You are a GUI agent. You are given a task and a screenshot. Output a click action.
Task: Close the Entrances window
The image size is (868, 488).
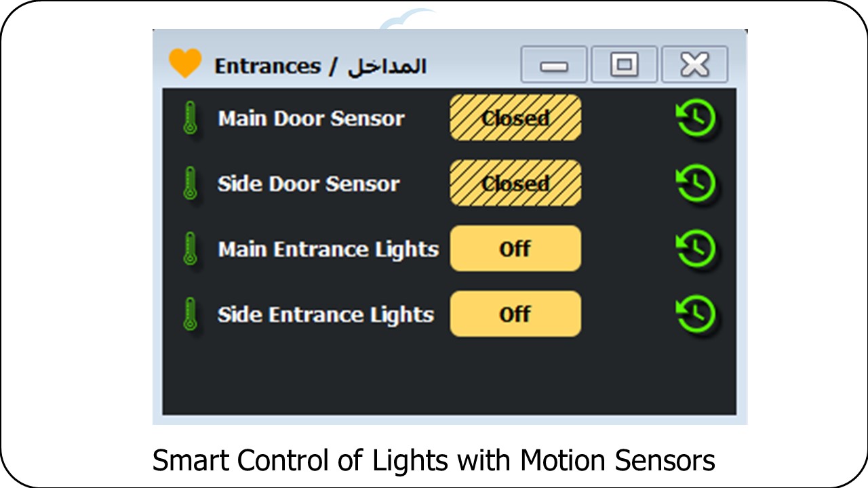pyautogui.click(x=694, y=65)
